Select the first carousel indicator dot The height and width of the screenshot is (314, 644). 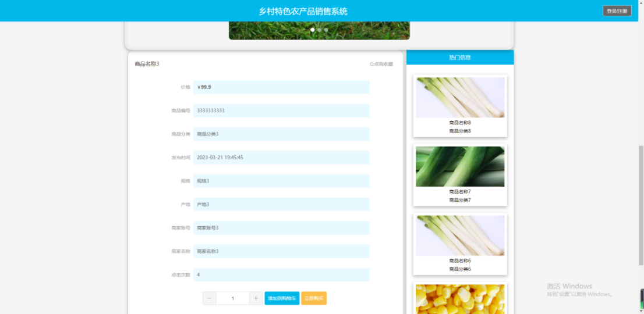click(x=313, y=30)
